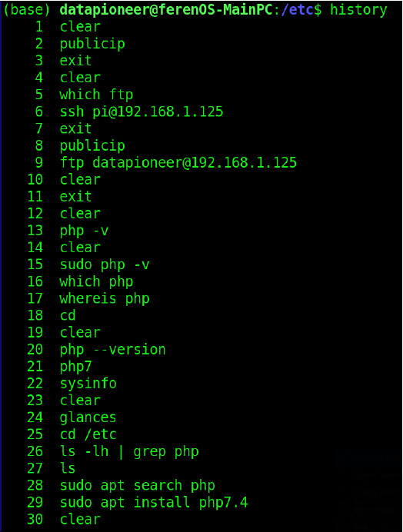Select the 'sudo apt search php' entry
The width and height of the screenshot is (403, 532).
[138, 486]
